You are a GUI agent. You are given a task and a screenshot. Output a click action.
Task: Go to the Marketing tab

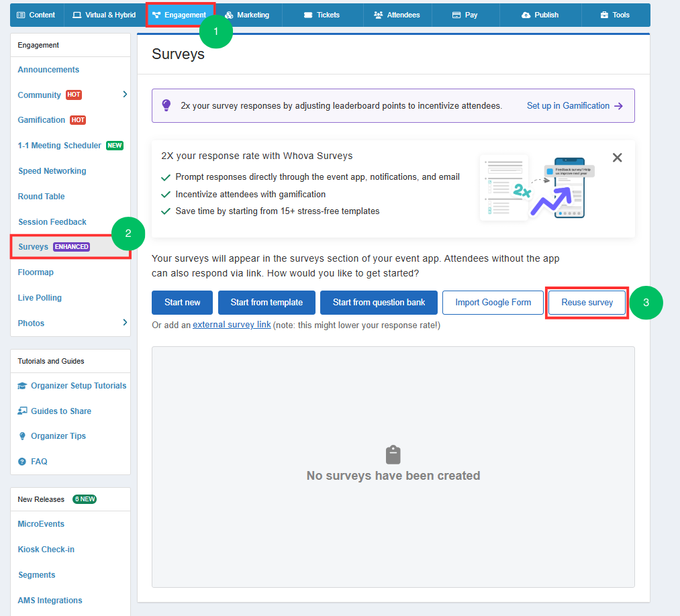coord(247,15)
